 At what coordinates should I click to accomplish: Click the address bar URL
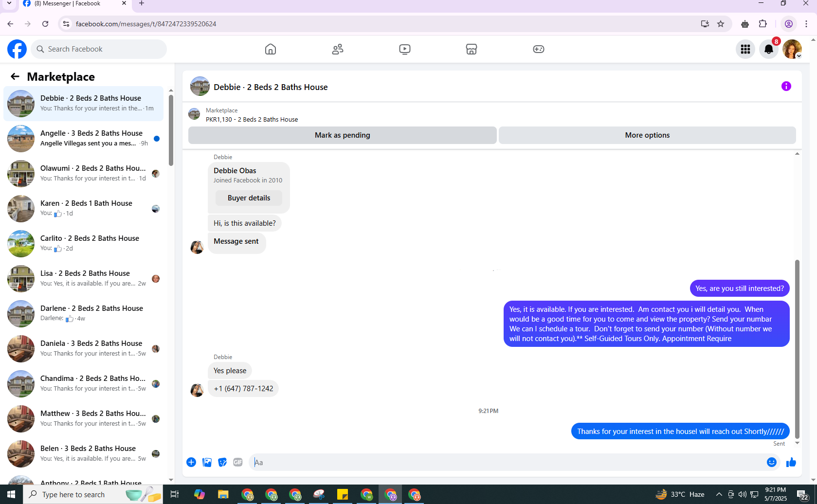pyautogui.click(x=146, y=24)
